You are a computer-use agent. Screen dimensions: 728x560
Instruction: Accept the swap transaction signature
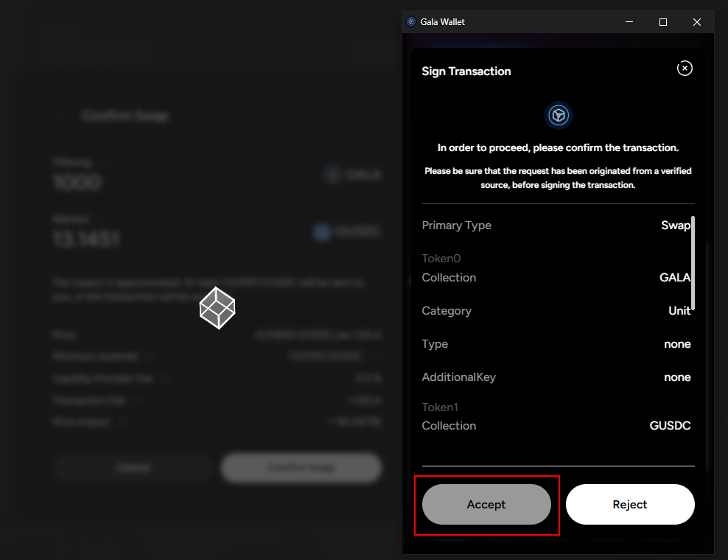click(486, 505)
